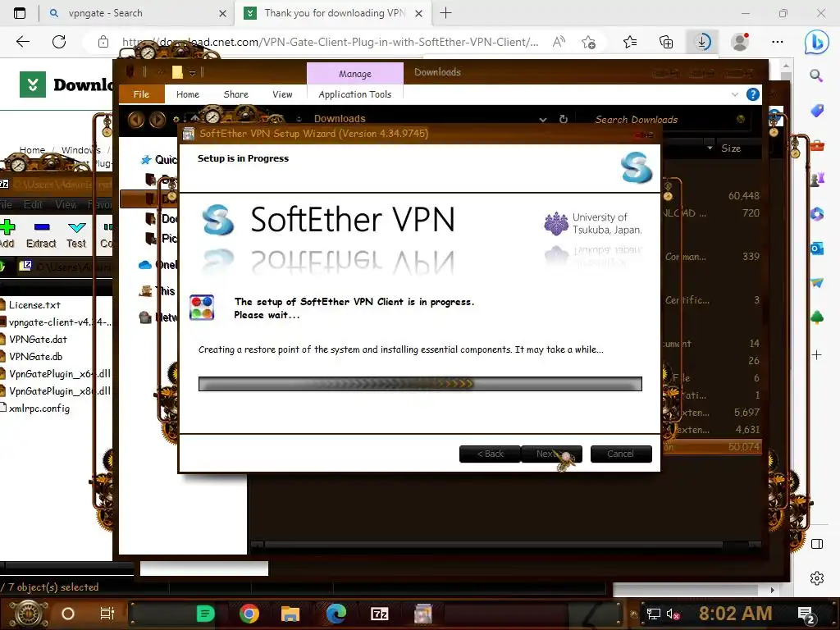Open Edge sidebar settings gear
The height and width of the screenshot is (630, 840).
[x=816, y=578]
